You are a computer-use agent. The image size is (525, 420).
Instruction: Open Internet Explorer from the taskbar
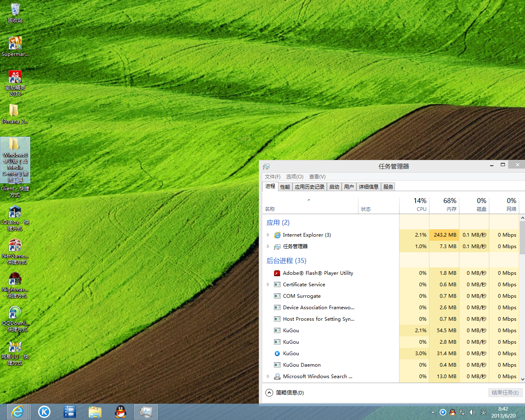coord(18,412)
